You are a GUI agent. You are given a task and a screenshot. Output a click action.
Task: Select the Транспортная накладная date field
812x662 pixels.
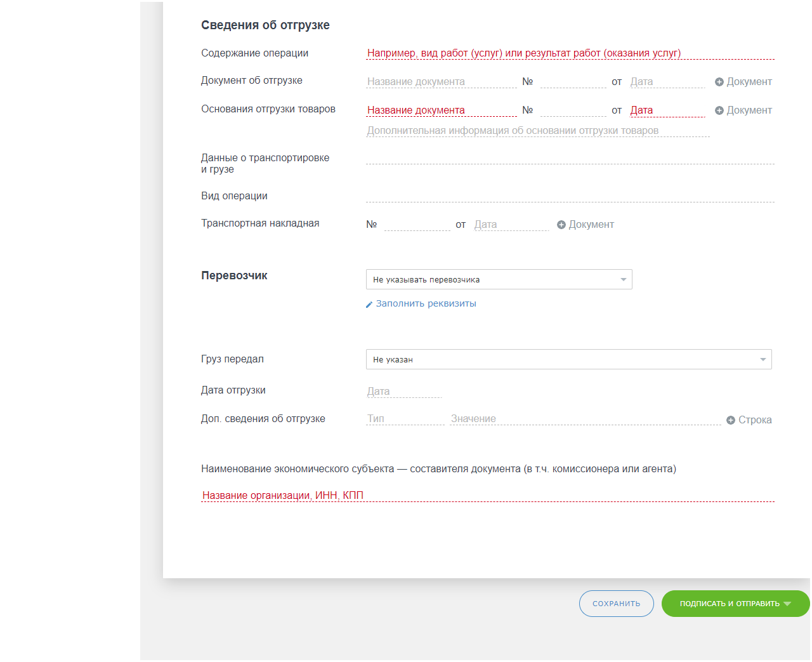[511, 225]
